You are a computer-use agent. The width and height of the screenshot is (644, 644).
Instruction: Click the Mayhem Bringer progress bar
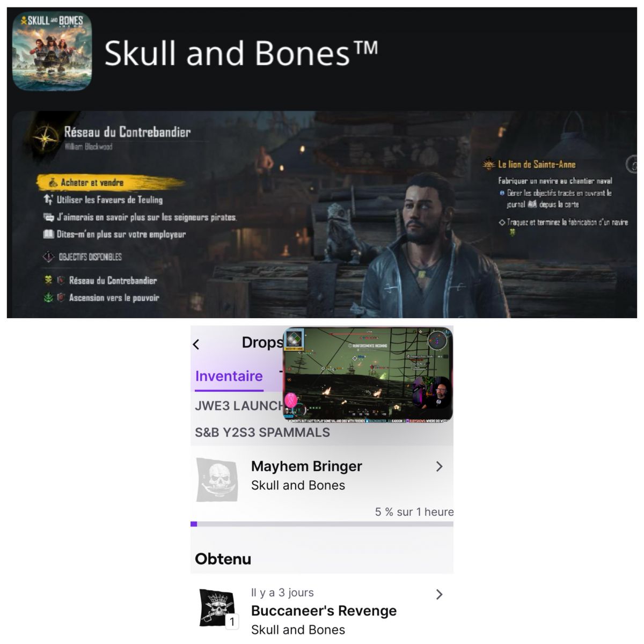(322, 524)
